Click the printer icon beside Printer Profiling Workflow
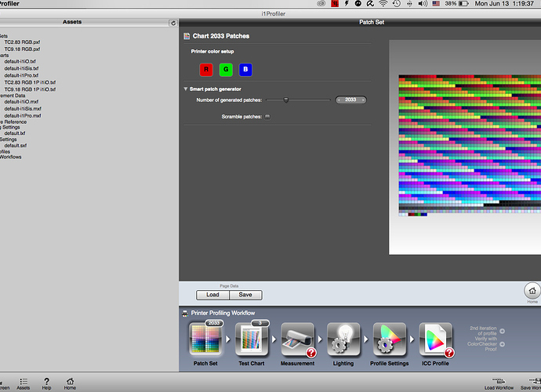Image resolution: width=541 pixels, height=392 pixels. tap(185, 314)
